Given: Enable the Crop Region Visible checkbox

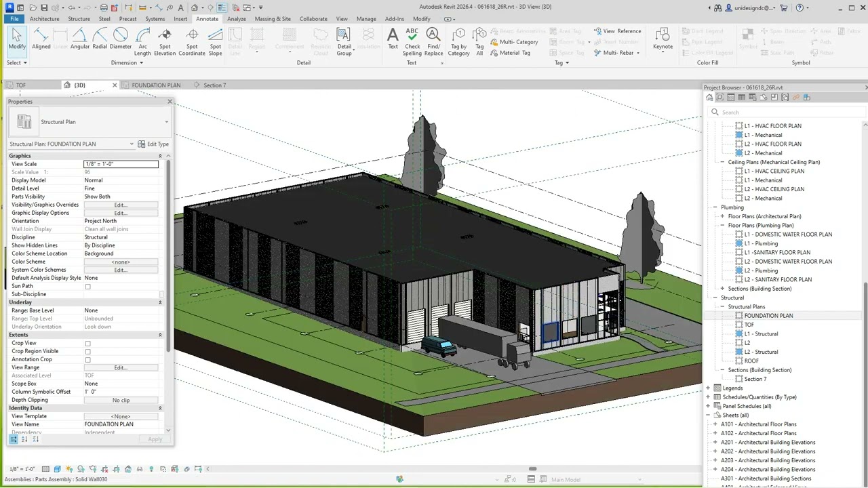Looking at the screenshot, I should pyautogui.click(x=87, y=352).
